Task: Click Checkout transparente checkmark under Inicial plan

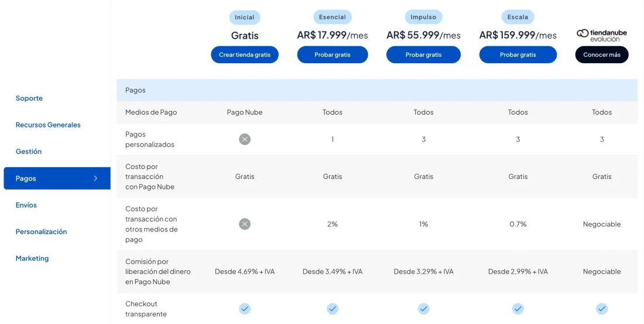Action: pyautogui.click(x=245, y=309)
